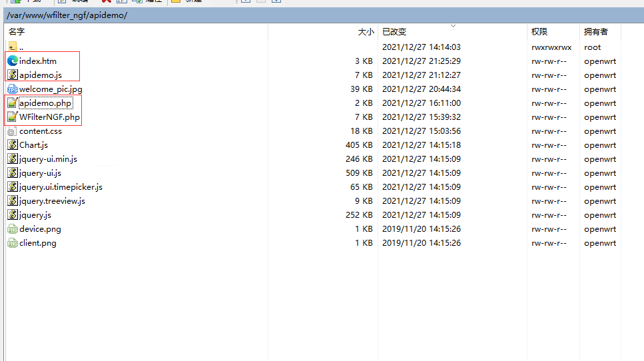Select the jquery.treeview.js file row
644x361 pixels.
coord(52,201)
